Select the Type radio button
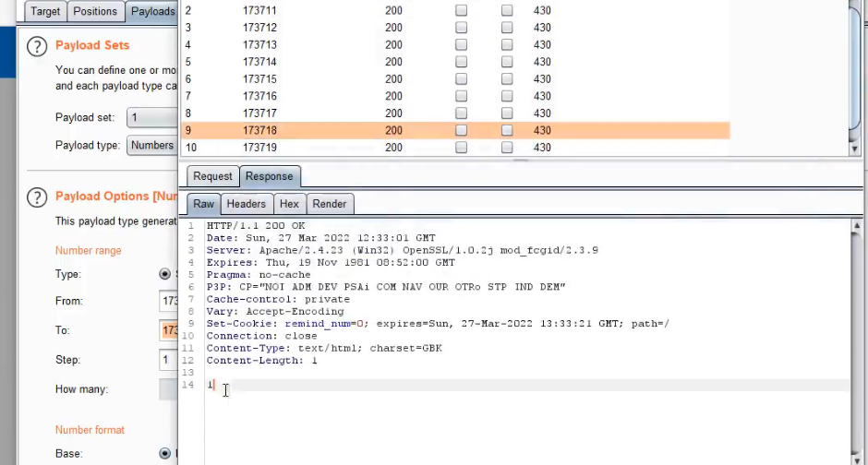Viewport: 868px width, 465px height. [165, 274]
